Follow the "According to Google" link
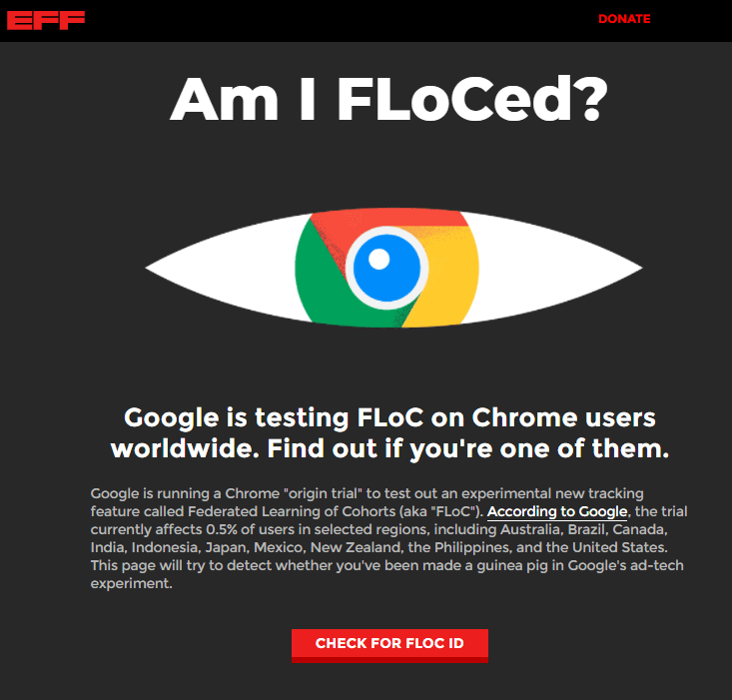The height and width of the screenshot is (700, 732). 557,511
